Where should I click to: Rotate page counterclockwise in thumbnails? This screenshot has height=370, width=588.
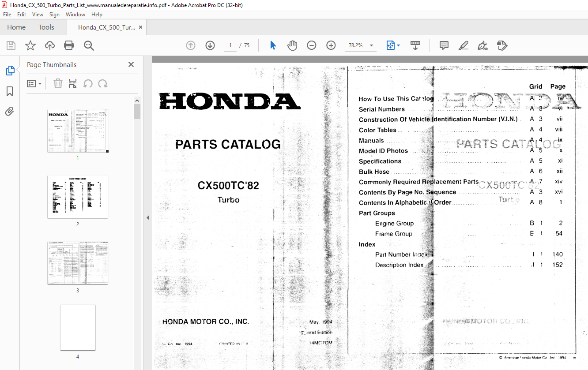coord(88,83)
